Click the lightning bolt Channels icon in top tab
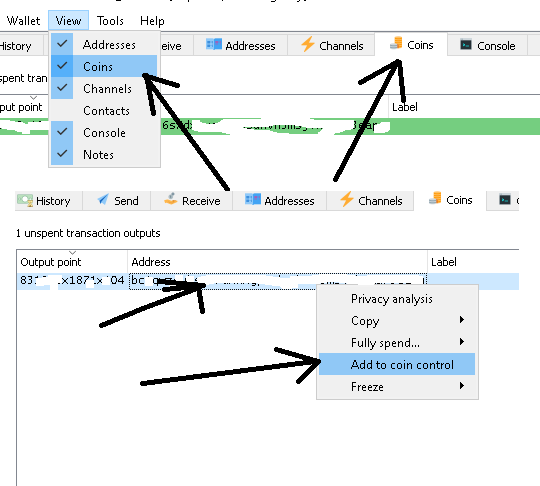 (x=308, y=44)
